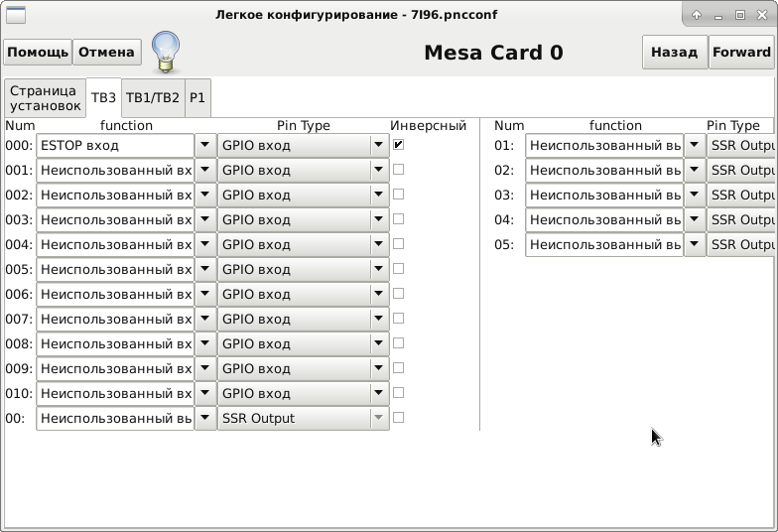This screenshot has width=778, height=532.
Task: Open pin type dropdown for pin 006
Action: coord(304,294)
